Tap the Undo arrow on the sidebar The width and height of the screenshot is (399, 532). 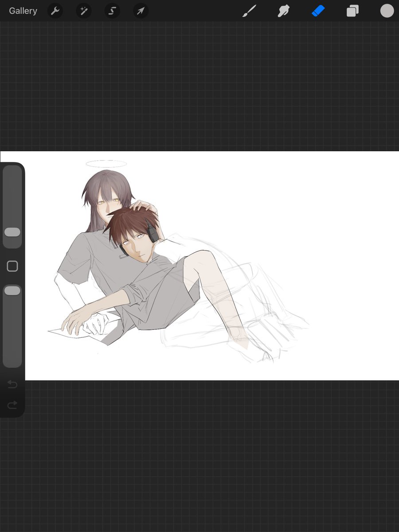pyautogui.click(x=12, y=384)
